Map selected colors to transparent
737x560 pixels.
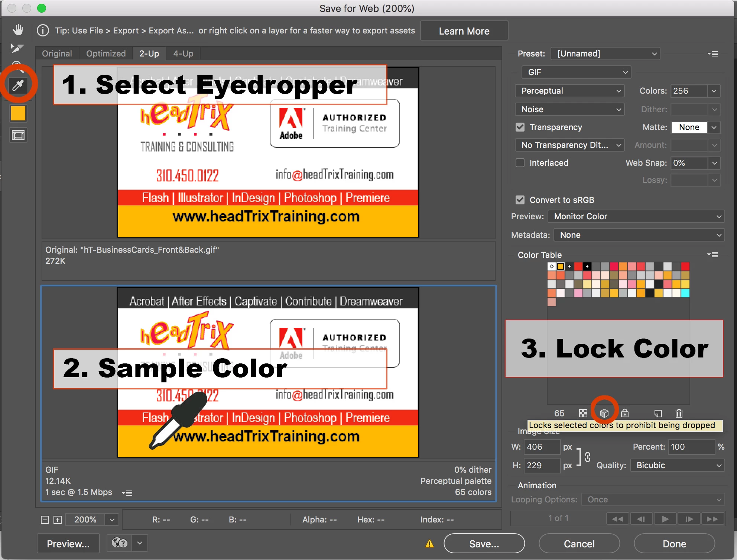pyautogui.click(x=583, y=413)
